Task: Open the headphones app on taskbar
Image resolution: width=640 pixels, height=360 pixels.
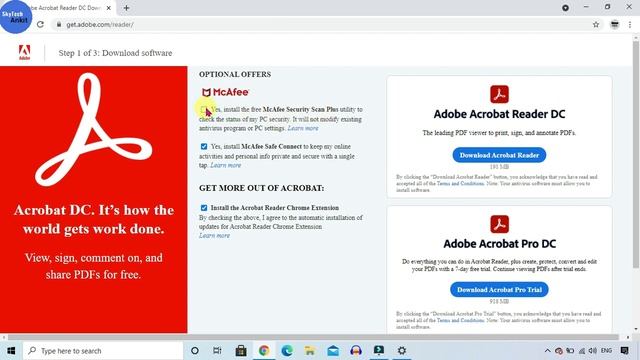Action: pos(356,351)
